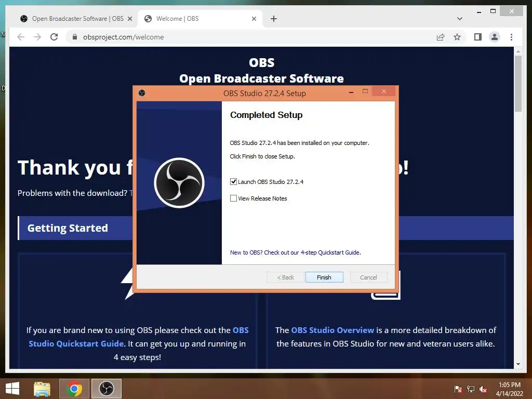Click the OBS Open Broadcaster Software page heading
Viewport: 532px width, 399px height.
point(261,71)
